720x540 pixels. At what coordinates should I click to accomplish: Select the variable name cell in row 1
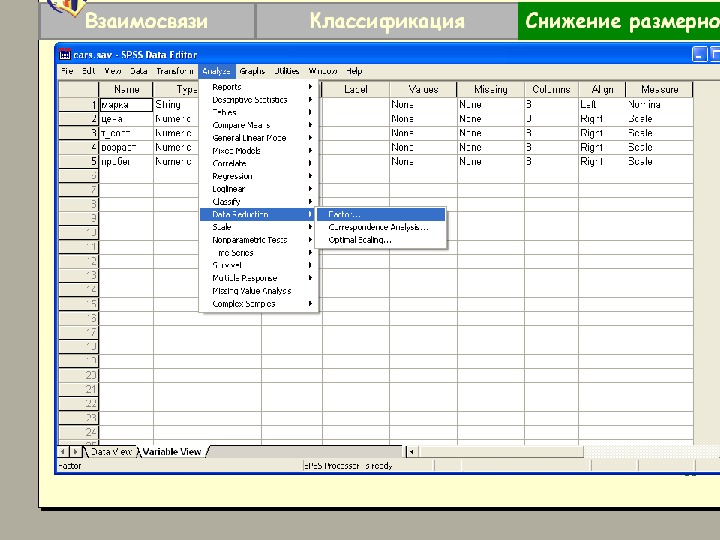pos(126,105)
